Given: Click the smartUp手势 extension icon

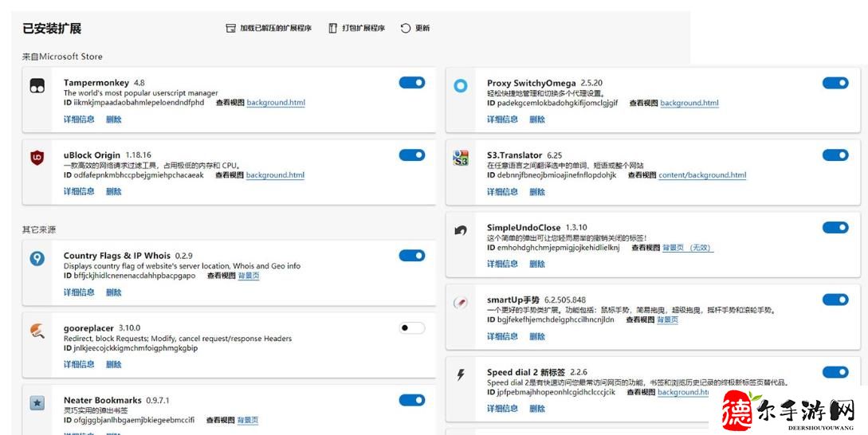Looking at the screenshot, I should [x=461, y=303].
